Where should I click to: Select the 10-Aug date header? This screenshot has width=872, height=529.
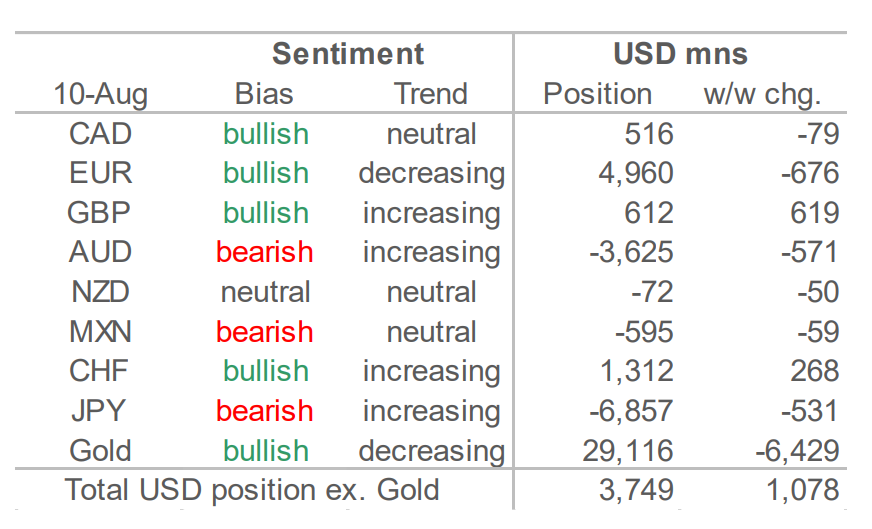coord(101,94)
